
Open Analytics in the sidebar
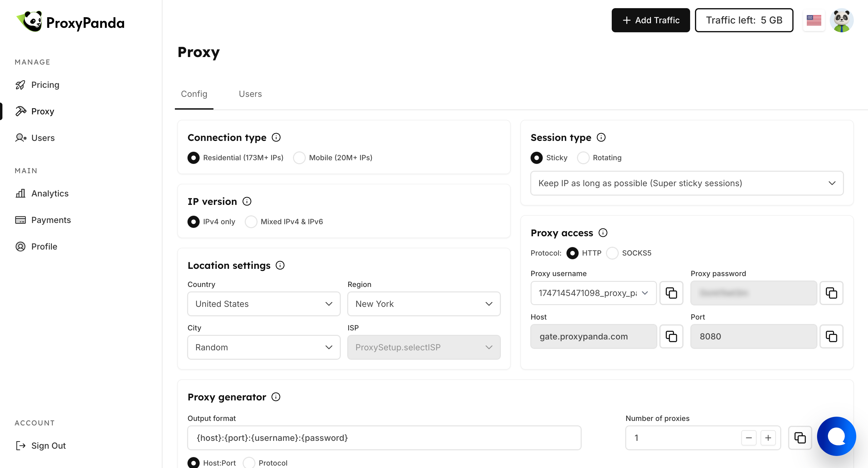click(50, 193)
